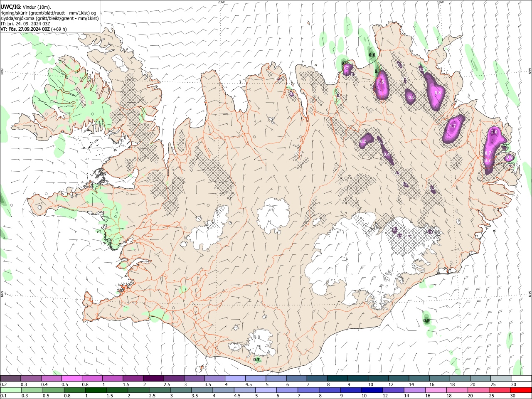The image size is (532, 399).
Task: Select the 0.7 rain value on the southern glacier
Action: tap(257, 360)
